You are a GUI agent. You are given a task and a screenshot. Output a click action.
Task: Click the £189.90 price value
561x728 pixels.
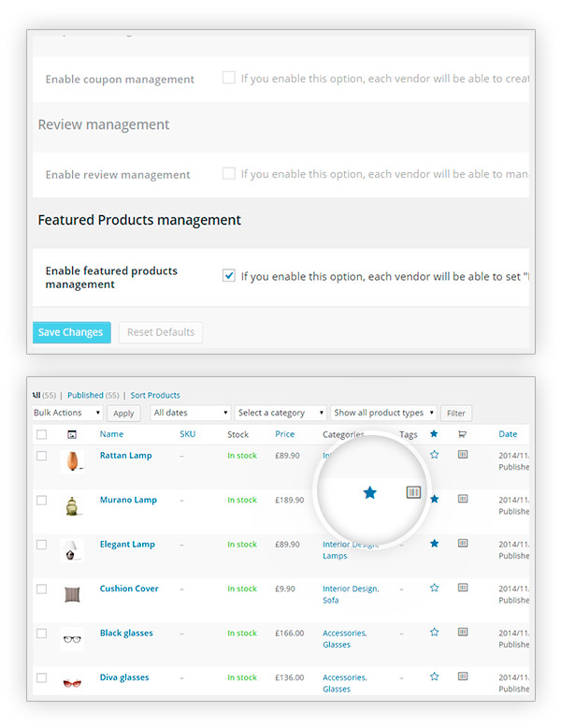pyautogui.click(x=290, y=500)
